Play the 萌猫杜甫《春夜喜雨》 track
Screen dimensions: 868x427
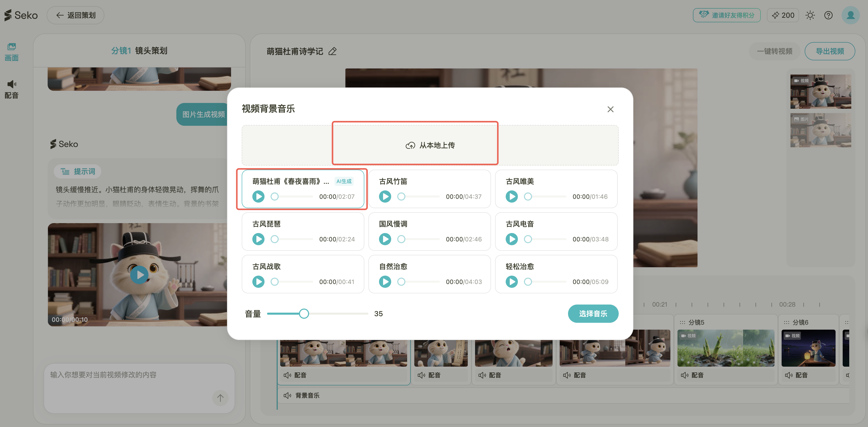coord(258,196)
